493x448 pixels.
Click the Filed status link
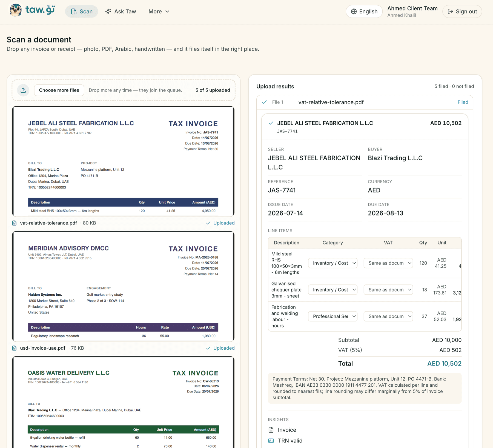[463, 102]
